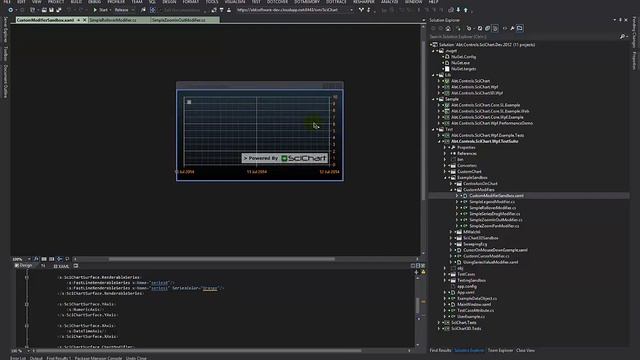Toggle Preview Selected Items in Solution Explorer
The height and width of the screenshot is (360, 640).
point(520,28)
